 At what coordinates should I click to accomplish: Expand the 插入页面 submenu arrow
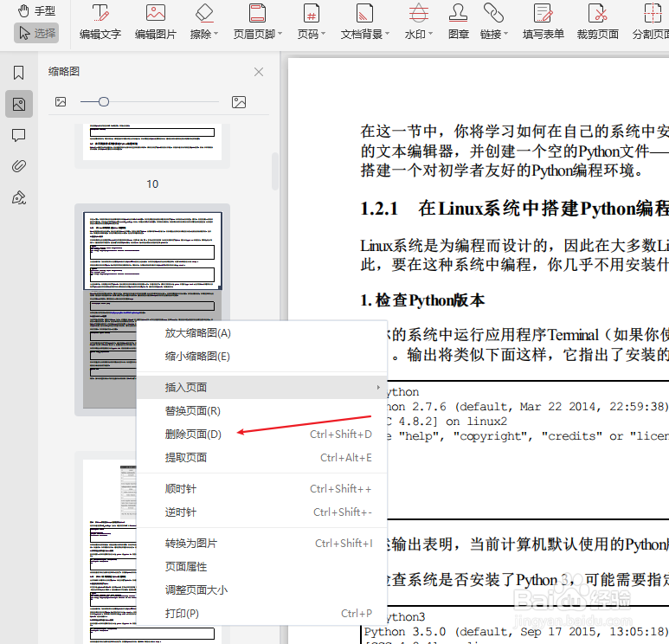click(x=378, y=387)
